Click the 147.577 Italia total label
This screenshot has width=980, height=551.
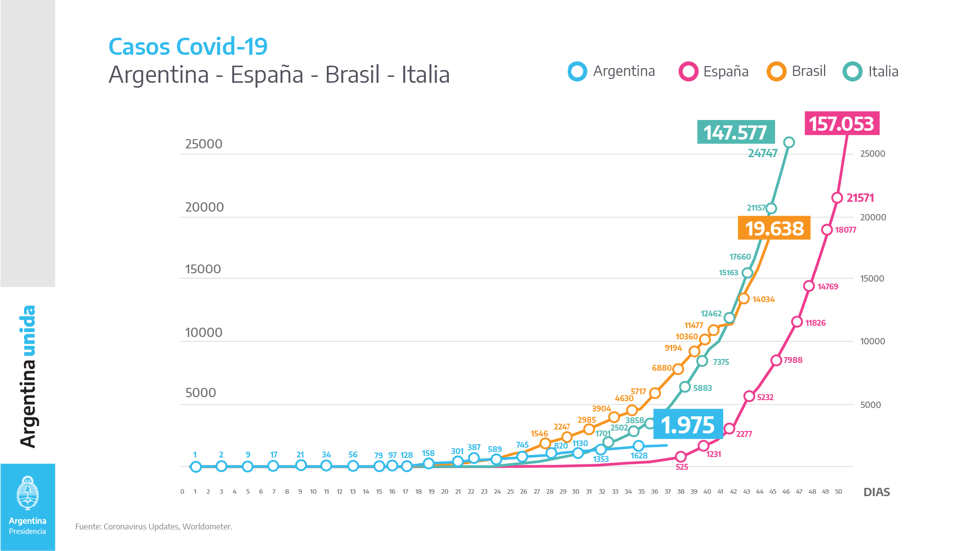click(x=735, y=132)
